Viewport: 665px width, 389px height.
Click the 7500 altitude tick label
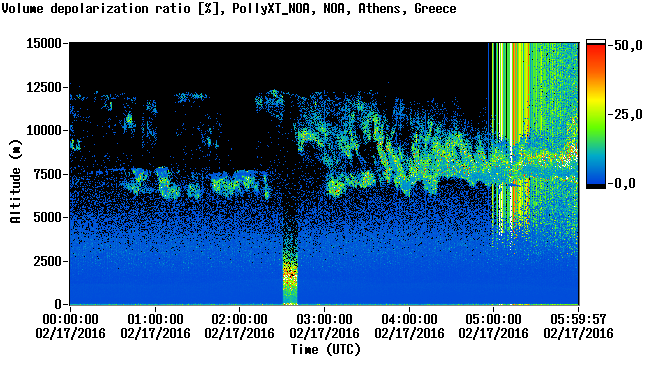click(47, 174)
